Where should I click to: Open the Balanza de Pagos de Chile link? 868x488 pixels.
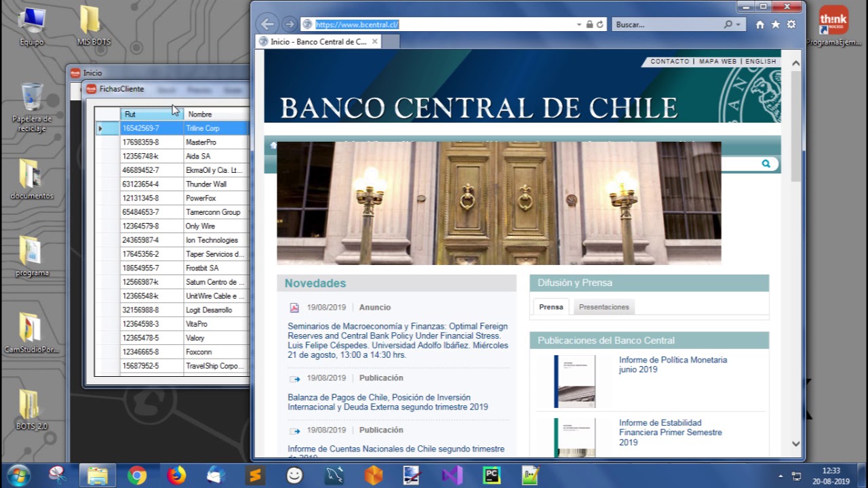coord(388,402)
